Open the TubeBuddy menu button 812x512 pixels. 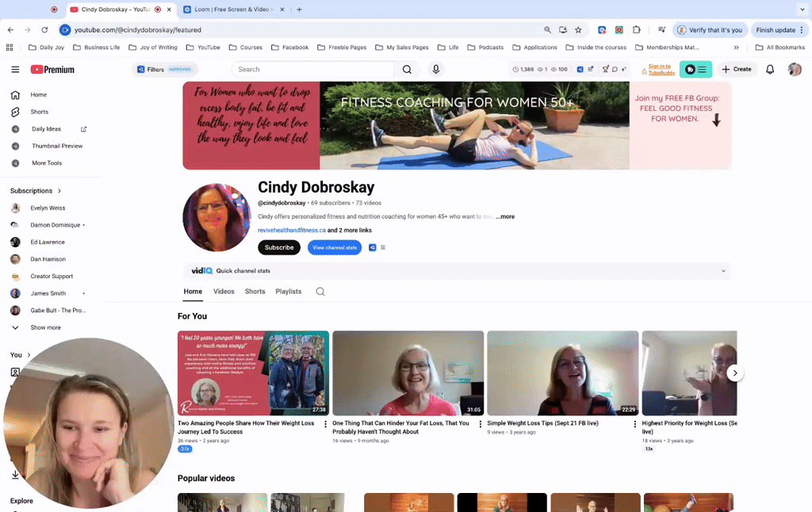tap(695, 70)
